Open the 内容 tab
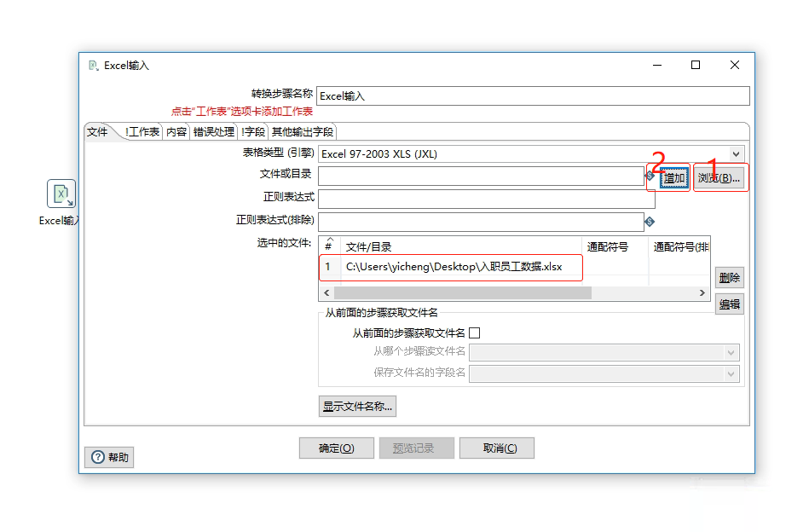The width and height of the screenshot is (809, 532). point(175,131)
